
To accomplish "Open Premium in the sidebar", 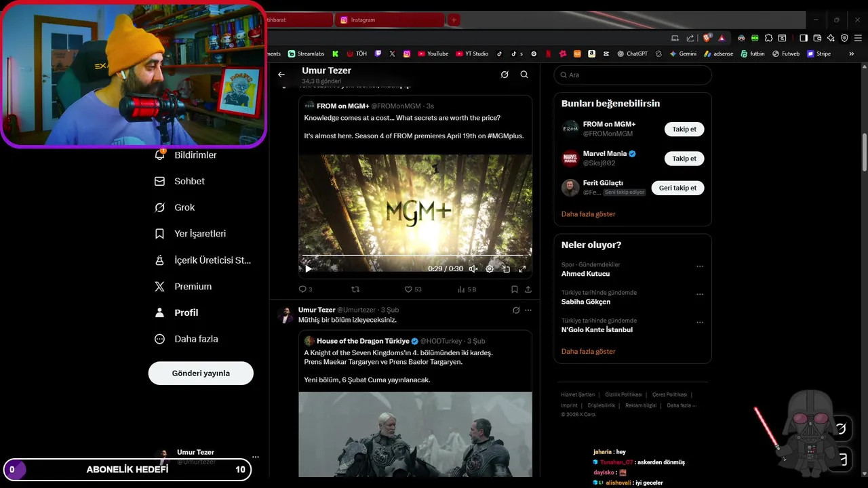I will coord(183,287).
